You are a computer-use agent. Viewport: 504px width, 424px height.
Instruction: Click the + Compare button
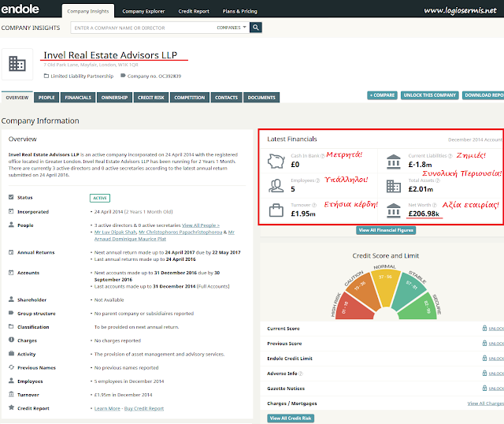(x=382, y=95)
